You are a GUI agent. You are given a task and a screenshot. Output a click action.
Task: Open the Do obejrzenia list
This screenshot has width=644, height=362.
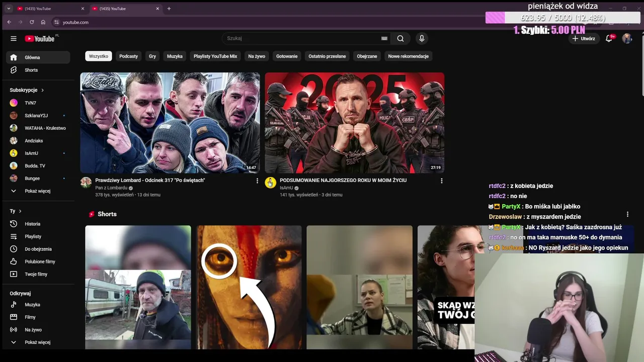click(x=38, y=249)
